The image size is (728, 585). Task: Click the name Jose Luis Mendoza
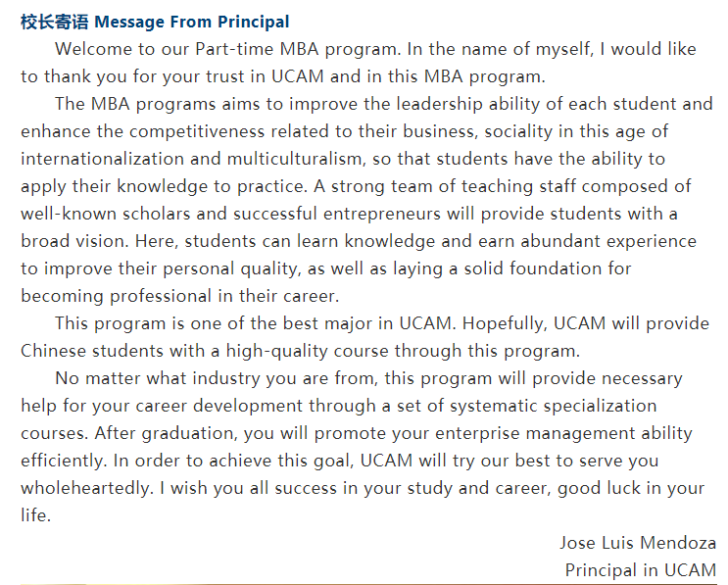638,543
